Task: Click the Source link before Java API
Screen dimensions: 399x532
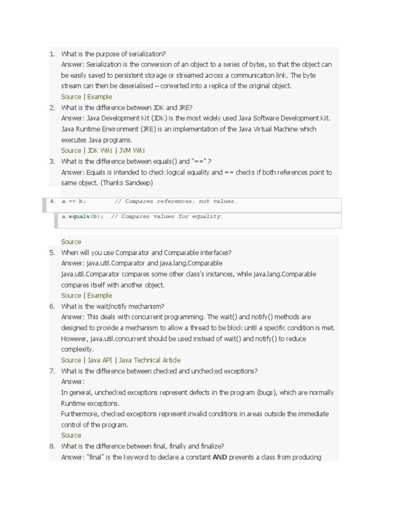Action: click(71, 360)
